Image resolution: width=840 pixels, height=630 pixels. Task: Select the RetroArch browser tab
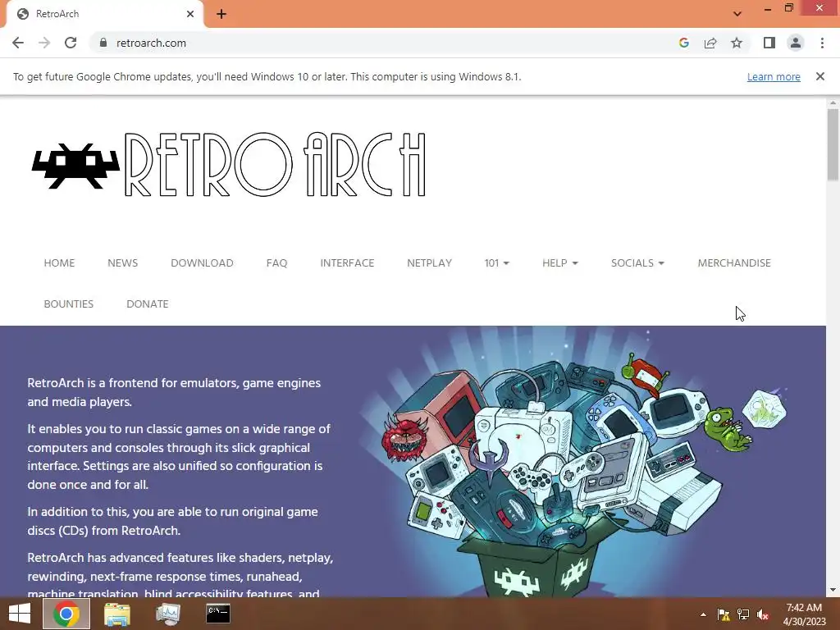click(x=104, y=14)
